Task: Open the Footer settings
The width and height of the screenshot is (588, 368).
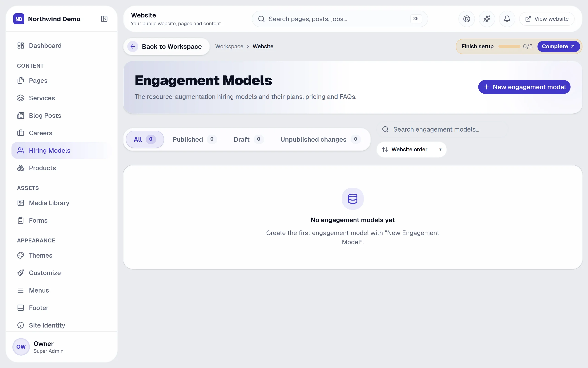Action: click(x=62, y=308)
